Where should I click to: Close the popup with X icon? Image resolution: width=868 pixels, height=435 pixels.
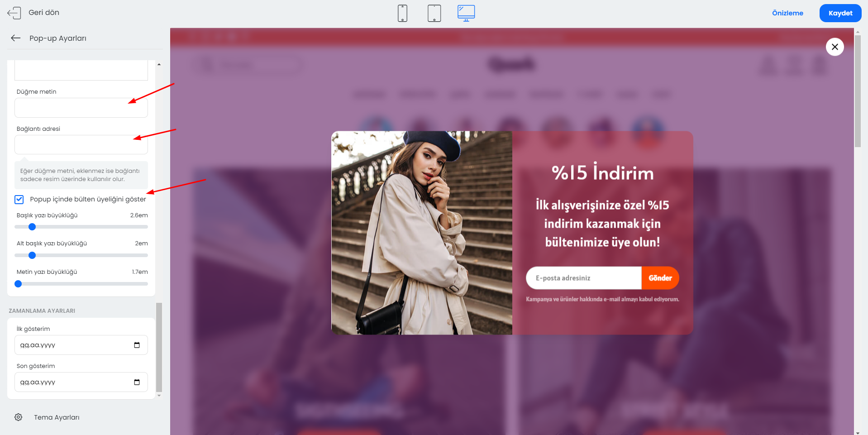pyautogui.click(x=835, y=47)
